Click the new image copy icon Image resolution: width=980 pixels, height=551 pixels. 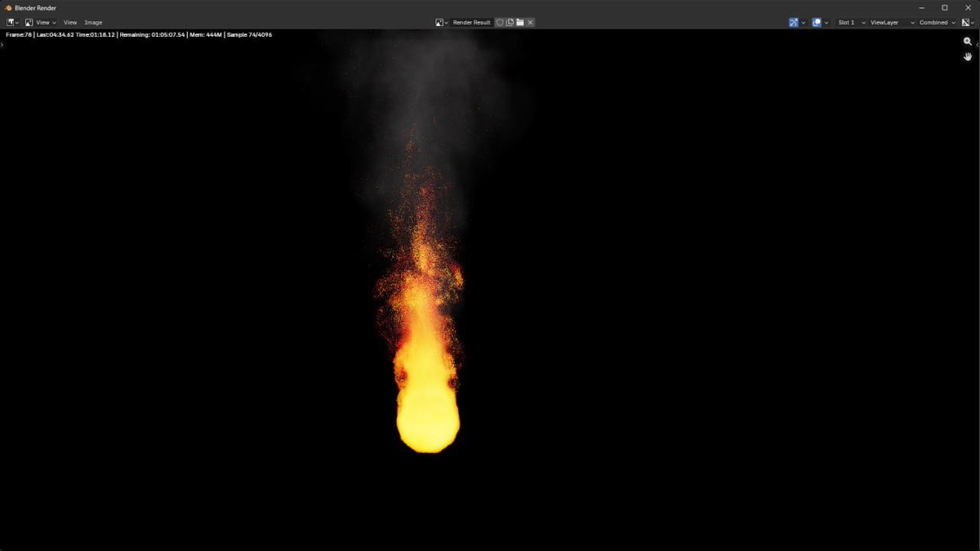[510, 22]
